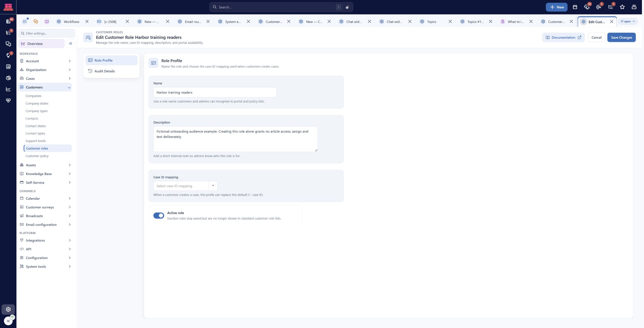Open the stacked tray icon top right
The width and height of the screenshot is (644, 328).
click(634, 7)
